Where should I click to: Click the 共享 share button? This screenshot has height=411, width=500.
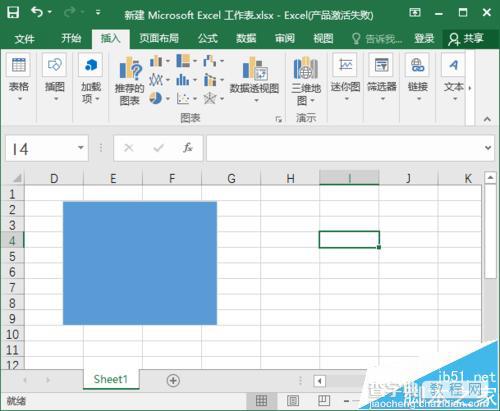click(467, 39)
